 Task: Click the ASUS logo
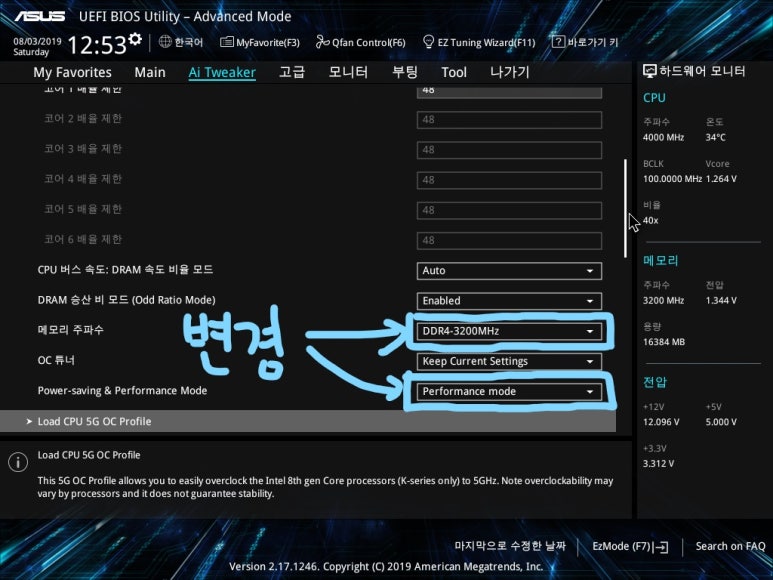tap(39, 16)
